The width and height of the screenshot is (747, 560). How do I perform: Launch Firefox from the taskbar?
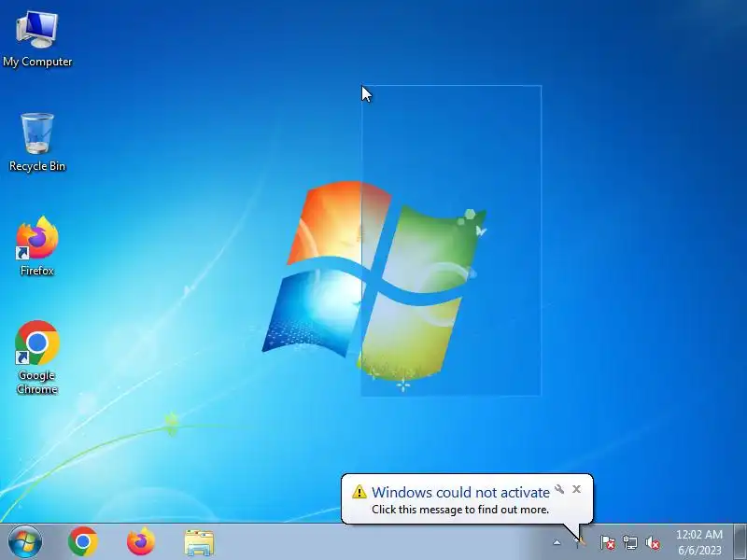[x=141, y=542]
